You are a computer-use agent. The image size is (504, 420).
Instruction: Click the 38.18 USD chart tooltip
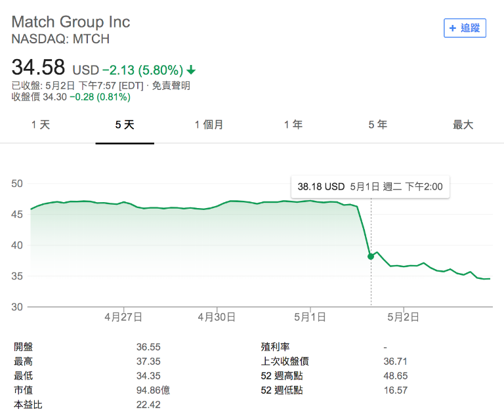click(x=370, y=186)
